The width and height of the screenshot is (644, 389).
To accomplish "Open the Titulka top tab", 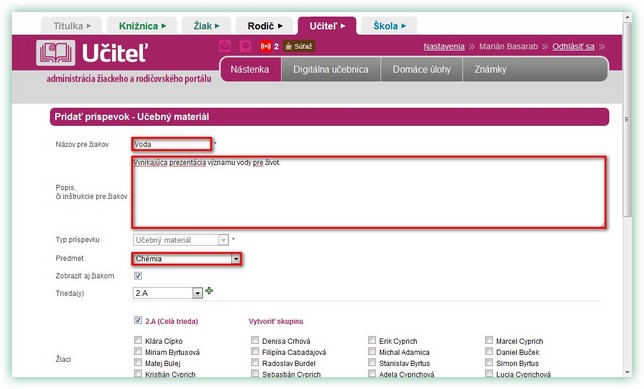I will [72, 26].
